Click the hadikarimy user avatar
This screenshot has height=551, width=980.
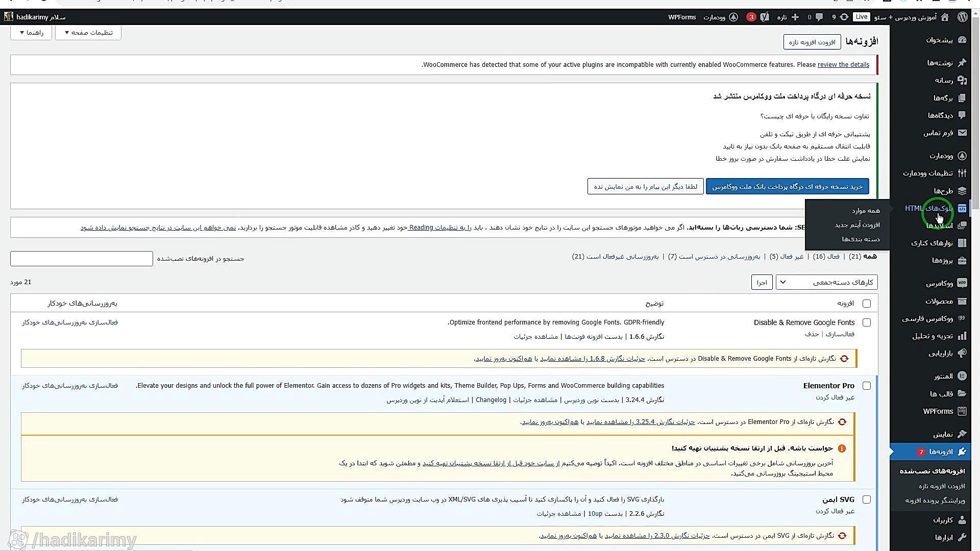[x=9, y=17]
